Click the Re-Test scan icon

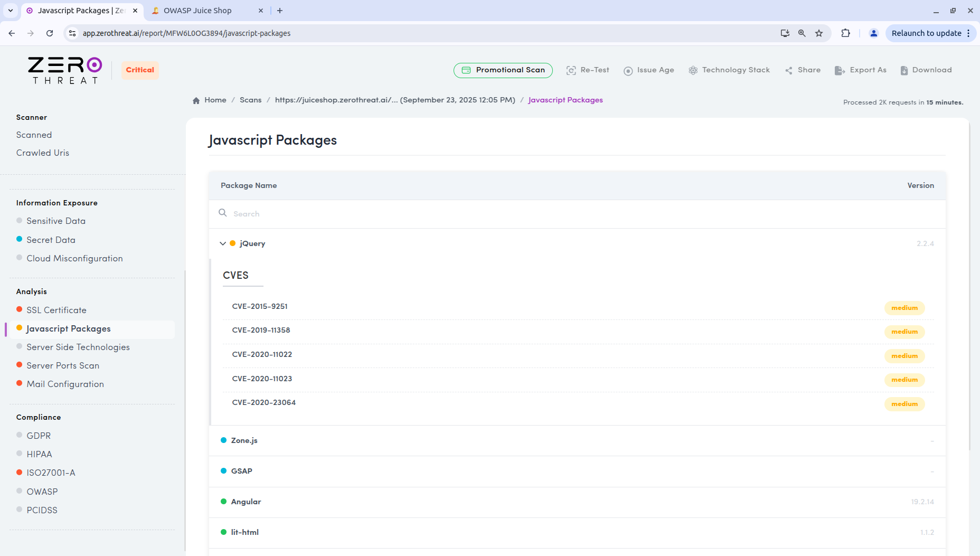[571, 70]
